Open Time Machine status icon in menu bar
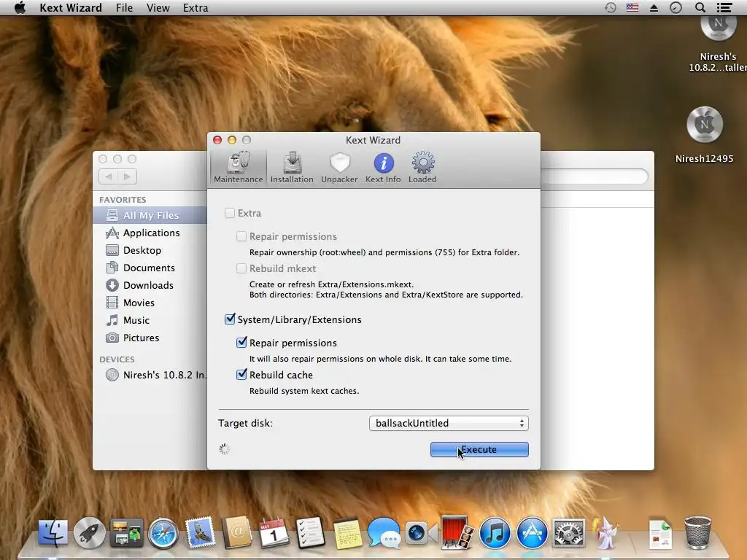Viewport: 747px width, 560px height. (x=611, y=7)
